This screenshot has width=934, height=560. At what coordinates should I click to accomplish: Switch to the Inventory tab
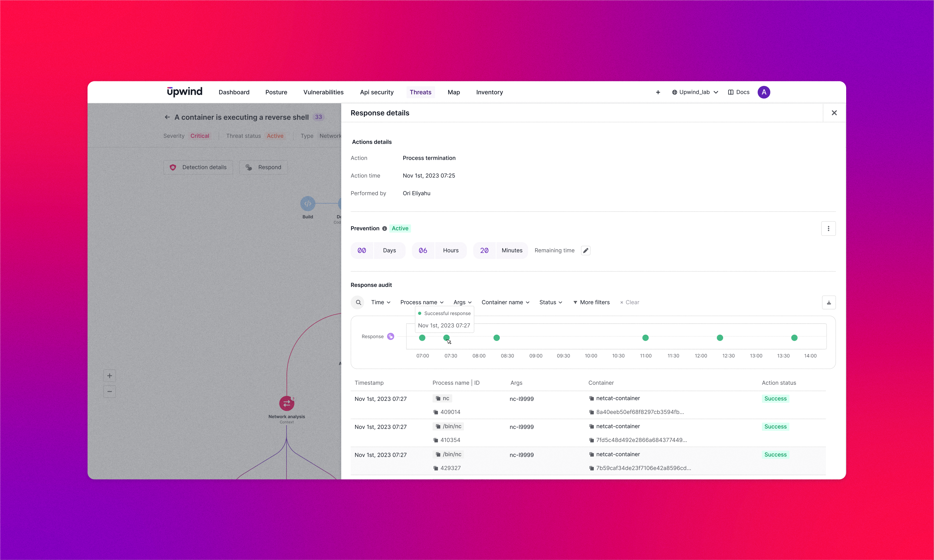pos(489,92)
